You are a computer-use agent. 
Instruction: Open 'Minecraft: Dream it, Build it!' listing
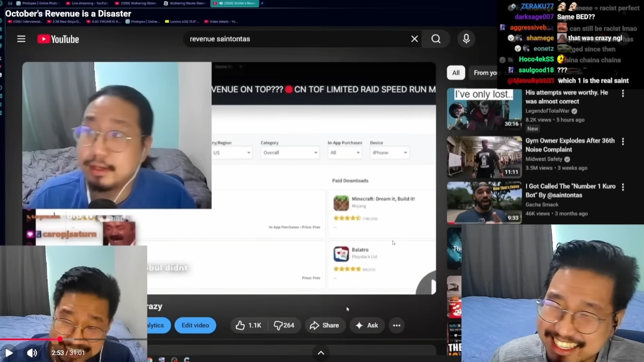pyautogui.click(x=383, y=199)
